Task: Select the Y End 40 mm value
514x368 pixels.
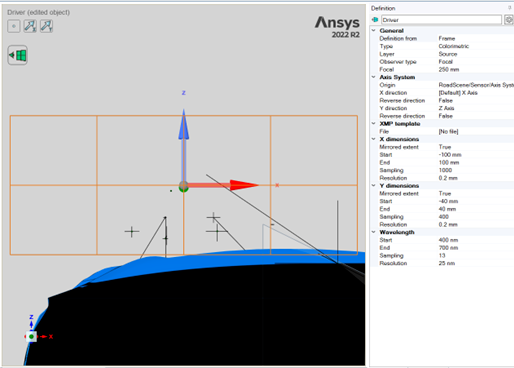Action: pos(447,209)
